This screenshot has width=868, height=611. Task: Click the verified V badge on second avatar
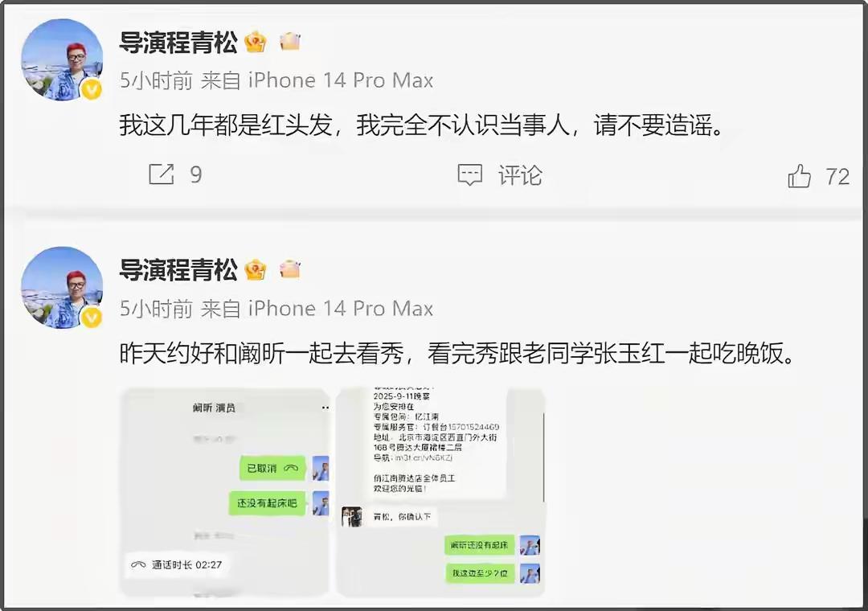pos(92,318)
